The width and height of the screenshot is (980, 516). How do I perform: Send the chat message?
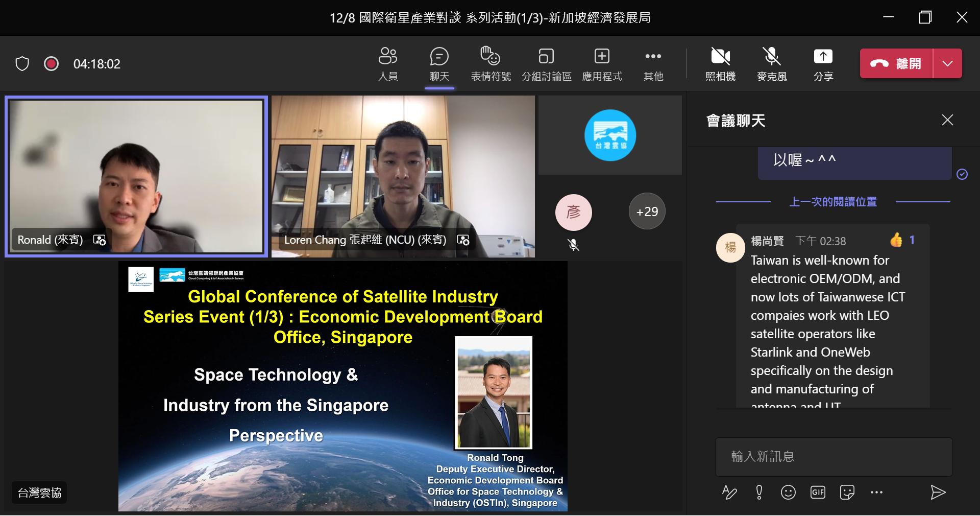[x=938, y=492]
